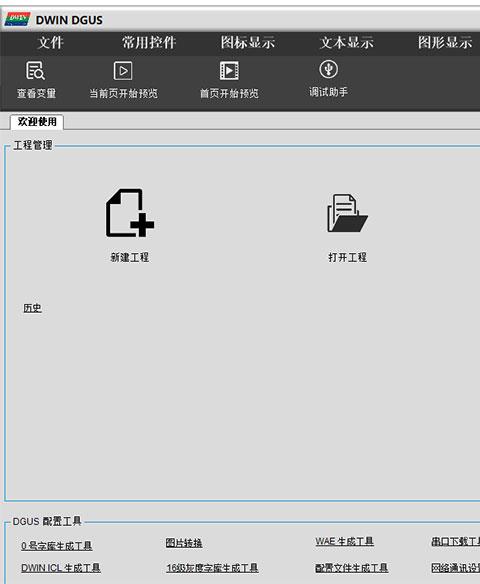Open the 图片转换 tool link

(x=184, y=543)
